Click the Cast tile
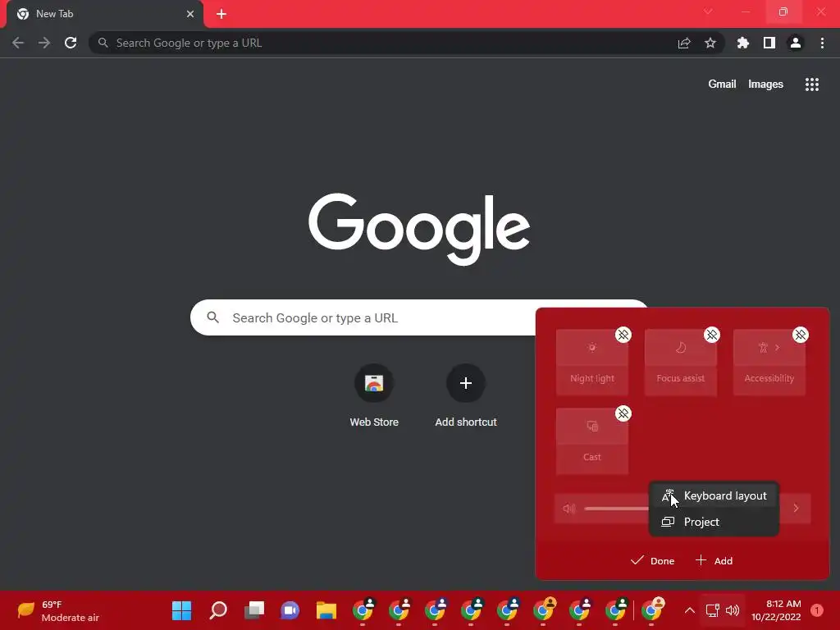Screen dimensions: 840x630 [592, 441]
